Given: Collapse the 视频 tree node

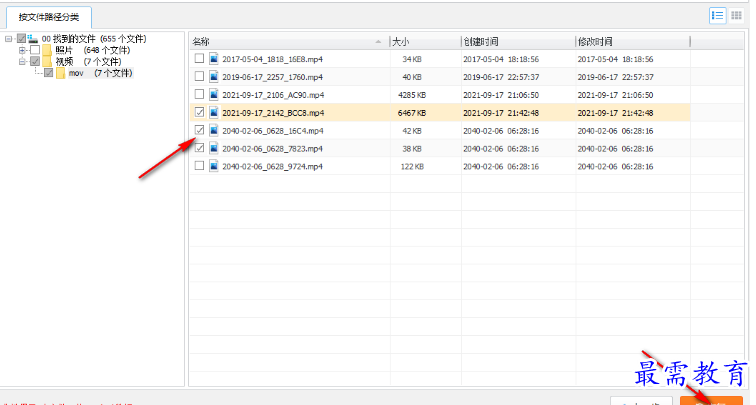Looking at the screenshot, I should [x=22, y=62].
